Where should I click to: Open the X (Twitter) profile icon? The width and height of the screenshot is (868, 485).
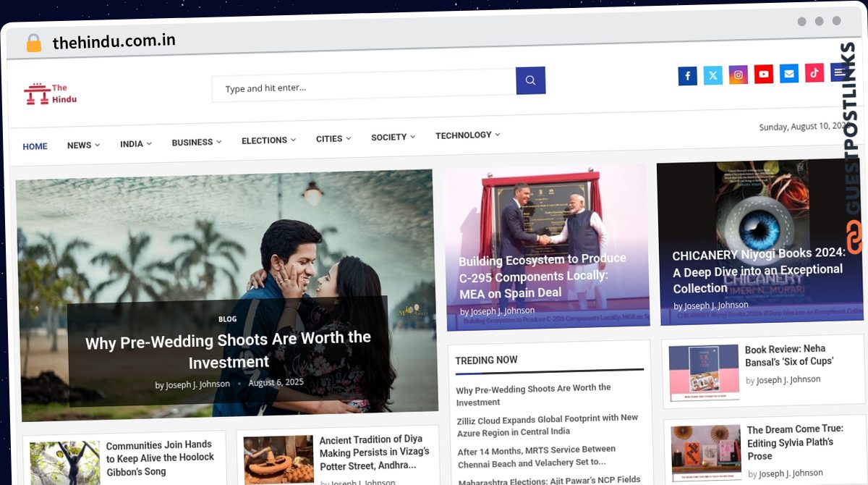(713, 75)
